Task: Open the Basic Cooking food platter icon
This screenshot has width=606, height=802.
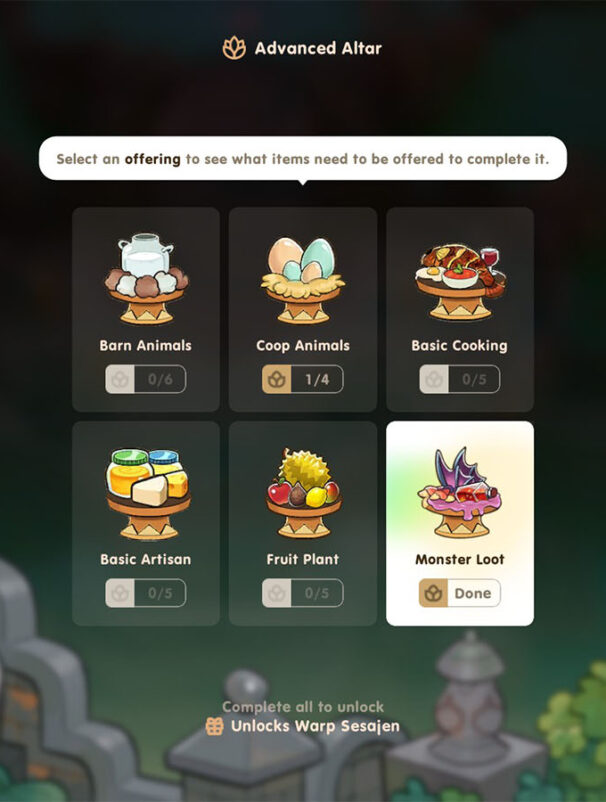Action: pos(460,281)
